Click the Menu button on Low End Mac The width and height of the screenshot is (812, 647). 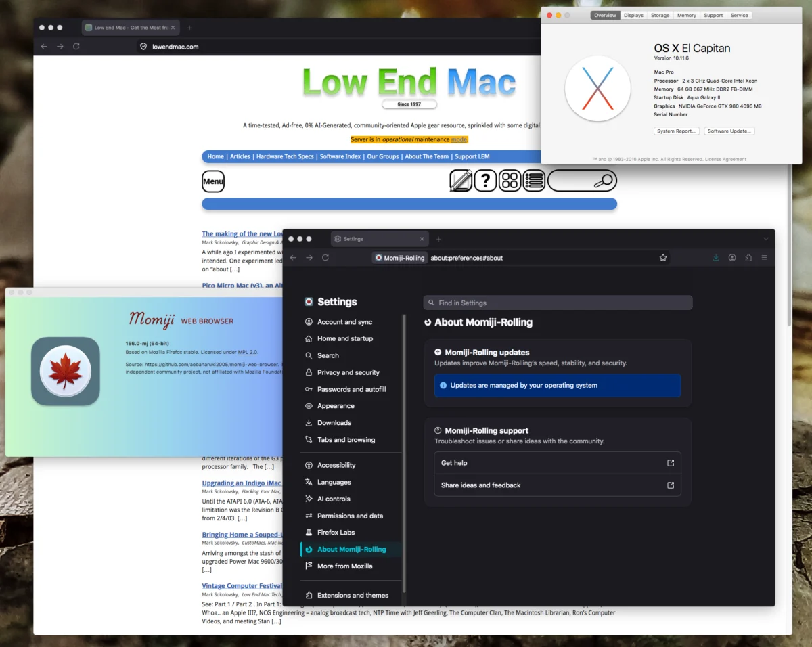point(213,181)
